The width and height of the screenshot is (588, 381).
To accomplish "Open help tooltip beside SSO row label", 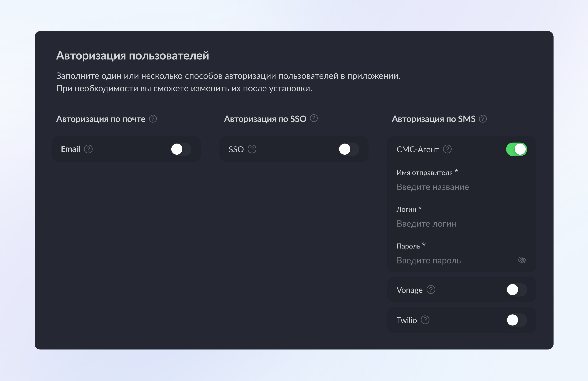I will (252, 149).
